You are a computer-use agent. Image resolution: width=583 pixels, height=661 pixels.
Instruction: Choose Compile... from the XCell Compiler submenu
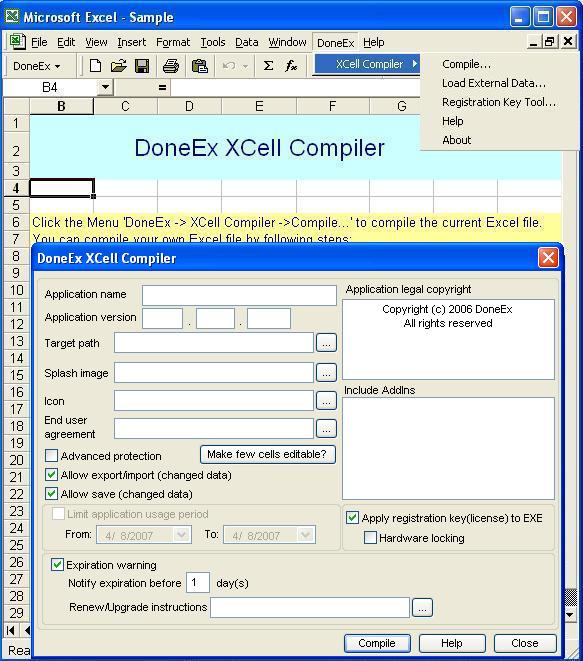[x=466, y=64]
